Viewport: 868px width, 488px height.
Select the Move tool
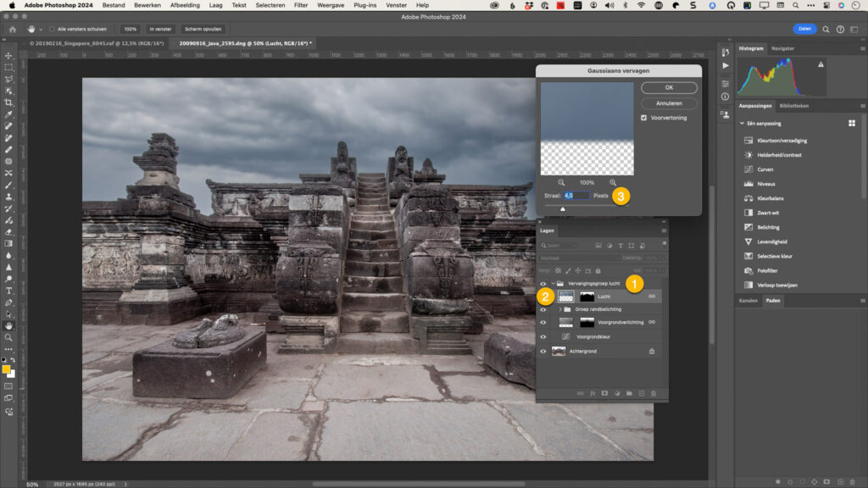pos(8,56)
